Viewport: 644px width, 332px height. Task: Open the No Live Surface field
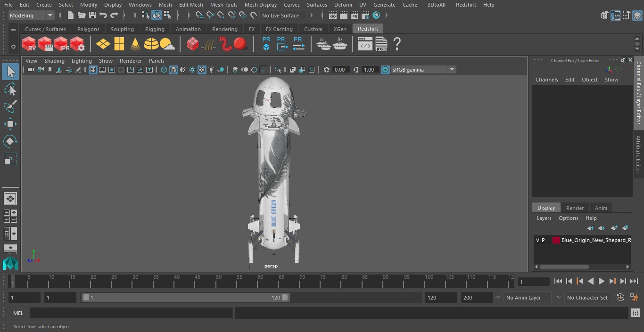(x=283, y=16)
